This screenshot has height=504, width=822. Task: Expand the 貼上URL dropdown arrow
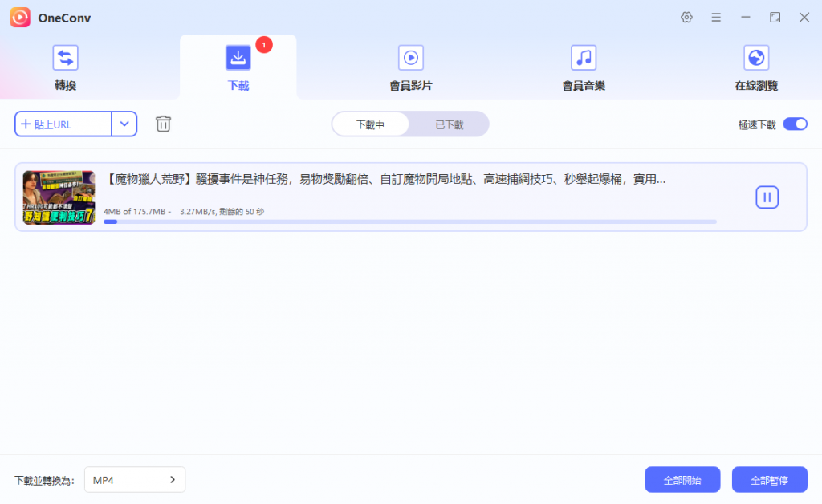(x=124, y=124)
